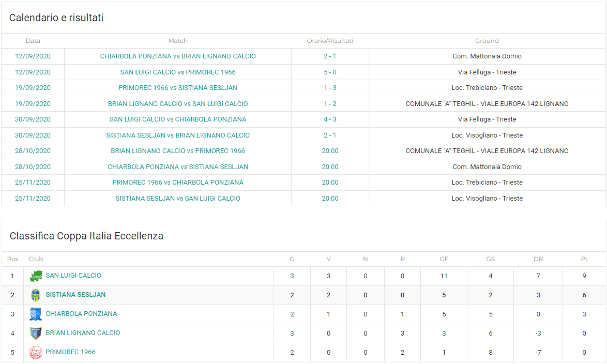Open match PRIMOREC 1966 vs CHIARBOLA PONZIANA
The width and height of the screenshot is (607, 364).
click(178, 183)
